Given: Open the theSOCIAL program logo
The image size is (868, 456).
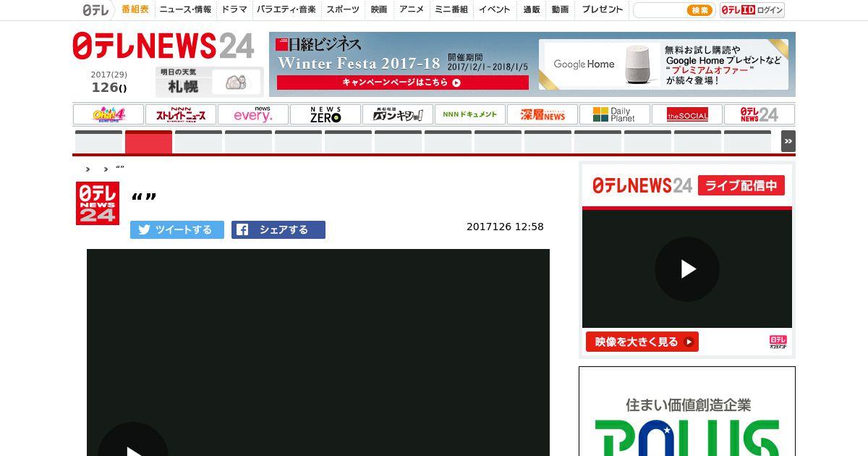Looking at the screenshot, I should click(x=687, y=114).
